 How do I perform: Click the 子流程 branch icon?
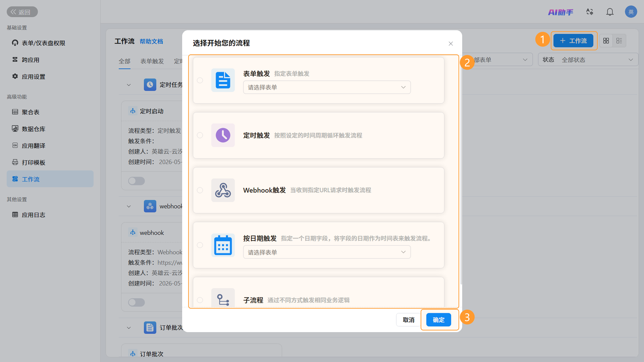pos(223,298)
